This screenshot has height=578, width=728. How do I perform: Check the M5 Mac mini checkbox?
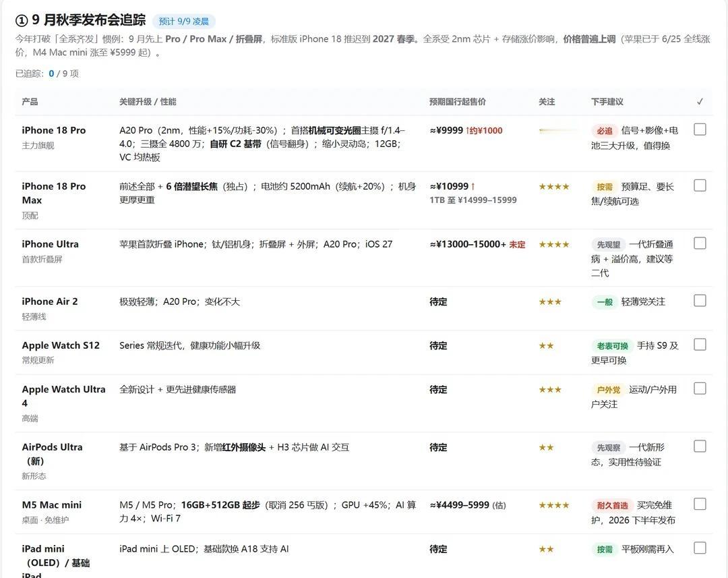[x=700, y=504]
